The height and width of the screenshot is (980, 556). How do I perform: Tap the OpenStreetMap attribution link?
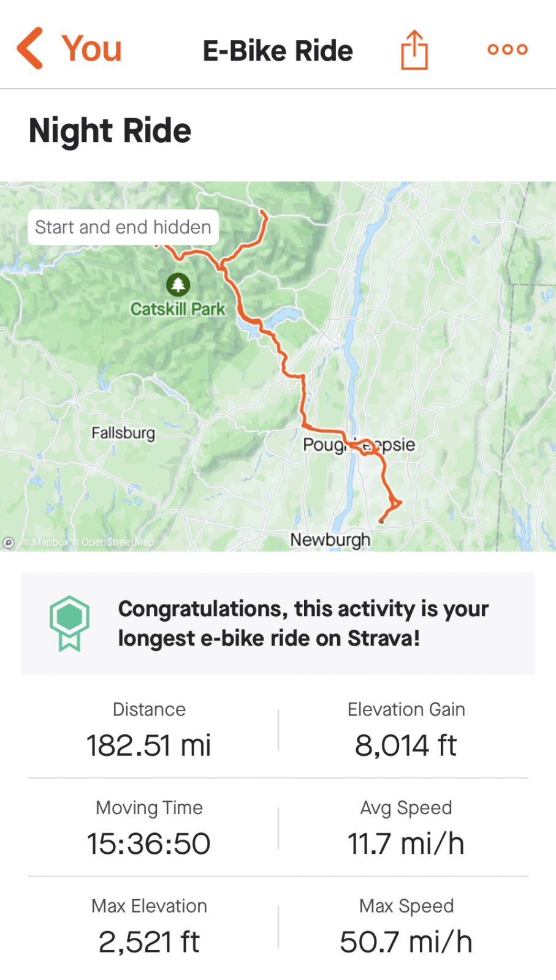(117, 543)
